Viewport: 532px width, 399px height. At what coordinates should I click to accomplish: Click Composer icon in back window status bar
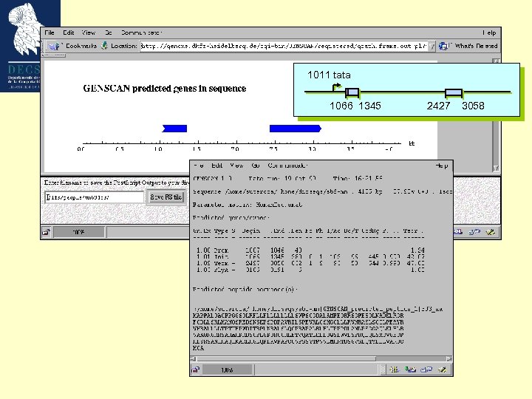pyautogui.click(x=491, y=232)
